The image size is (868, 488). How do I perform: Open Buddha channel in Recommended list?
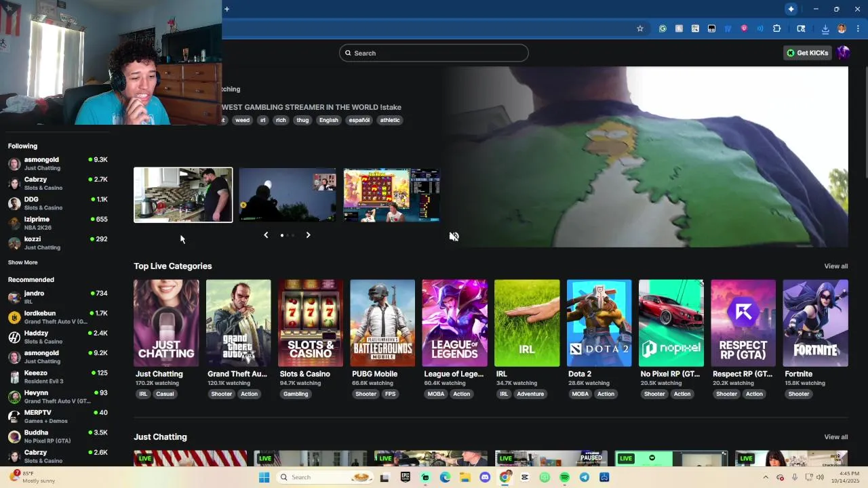[58, 436]
